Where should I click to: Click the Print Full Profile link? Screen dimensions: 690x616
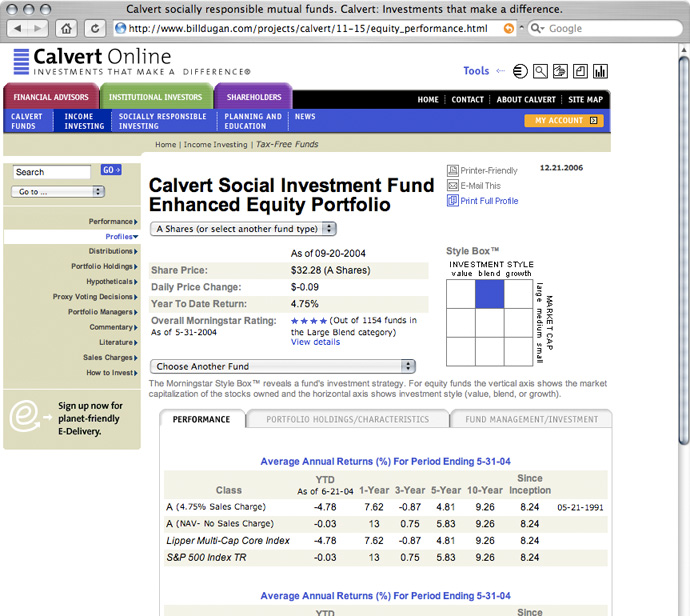pyautogui.click(x=489, y=201)
